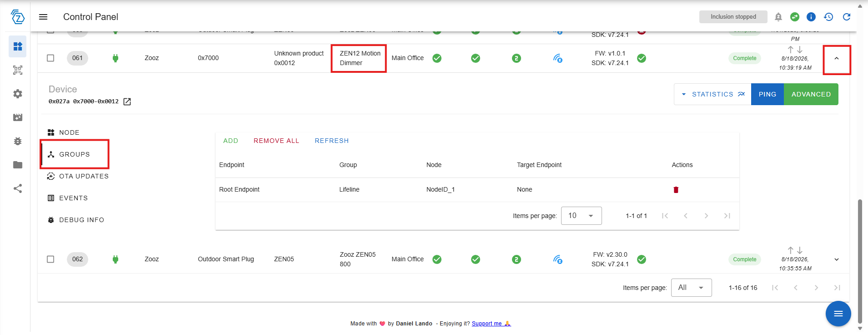Click REFRESH associations button

[x=332, y=141]
